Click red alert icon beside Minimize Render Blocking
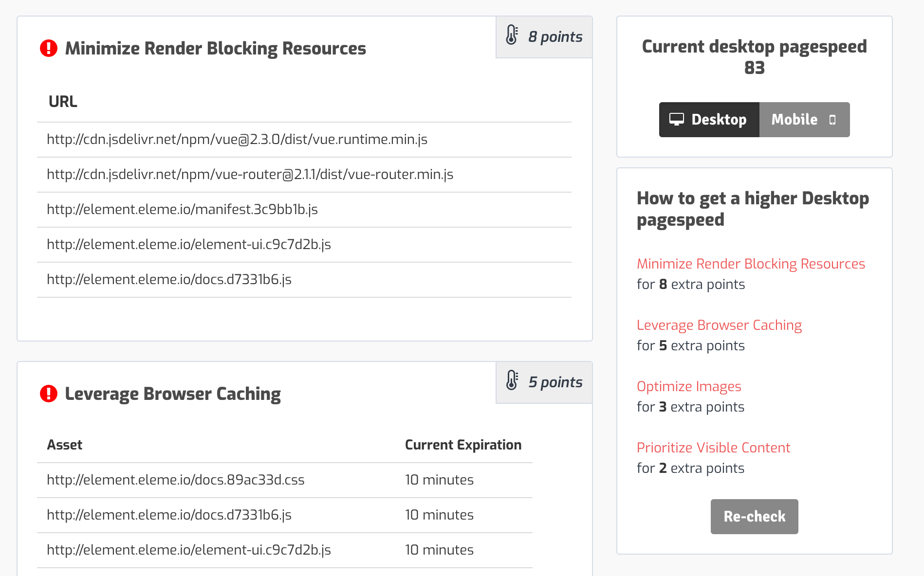Screen dimensions: 924x576 [x=49, y=48]
